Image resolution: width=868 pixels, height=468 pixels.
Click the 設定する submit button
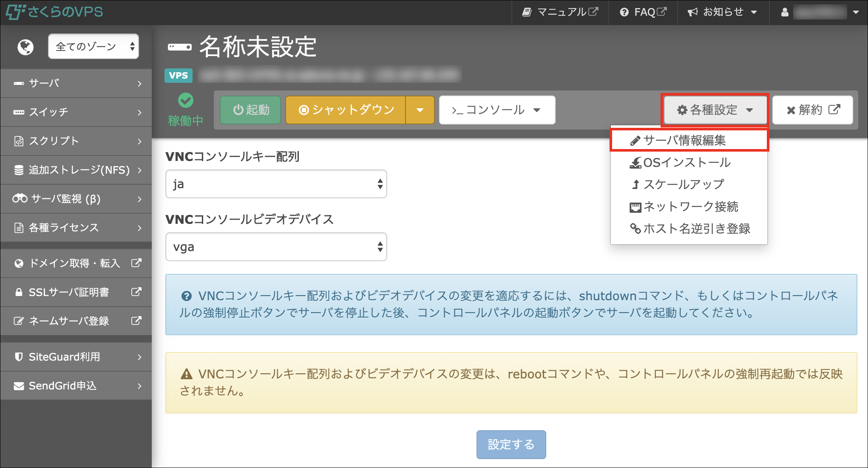click(511, 444)
